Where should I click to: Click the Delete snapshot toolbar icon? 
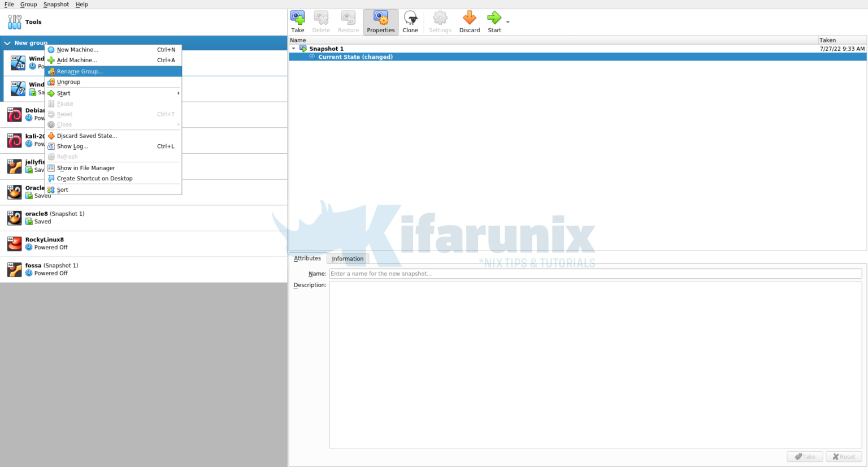[x=321, y=22]
